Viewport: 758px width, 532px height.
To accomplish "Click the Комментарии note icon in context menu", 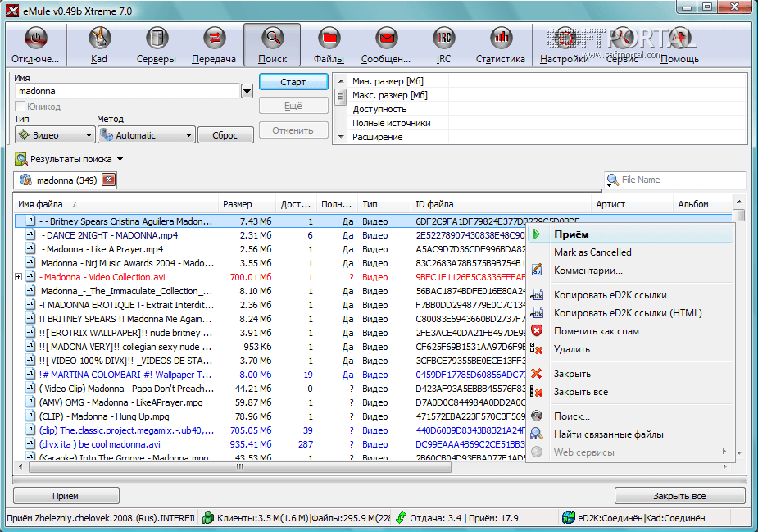I will 537,270.
